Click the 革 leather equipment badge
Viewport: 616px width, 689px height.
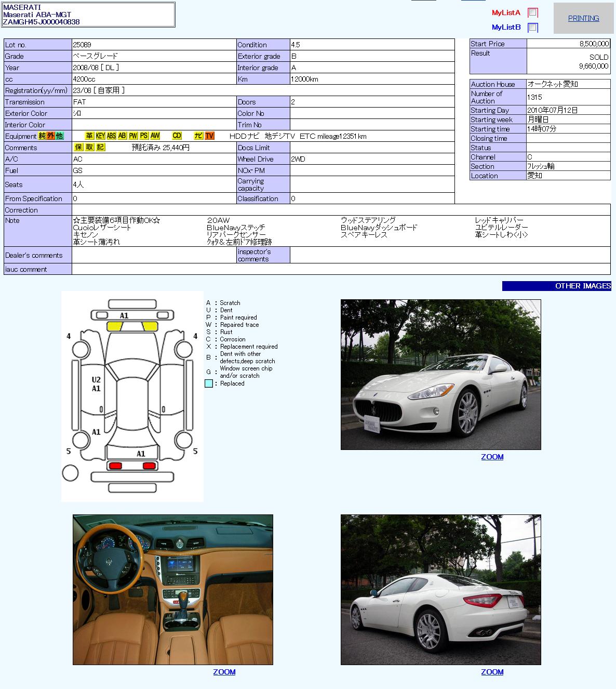point(89,136)
